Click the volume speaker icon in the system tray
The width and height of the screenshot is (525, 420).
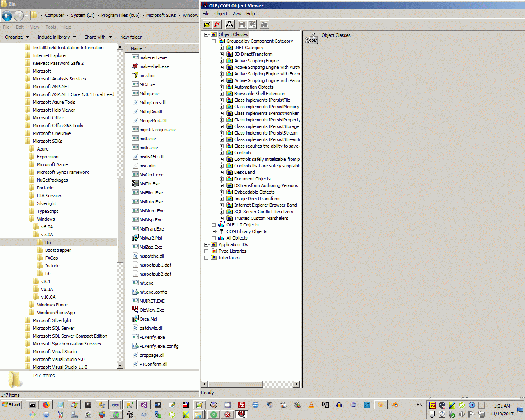462,414
